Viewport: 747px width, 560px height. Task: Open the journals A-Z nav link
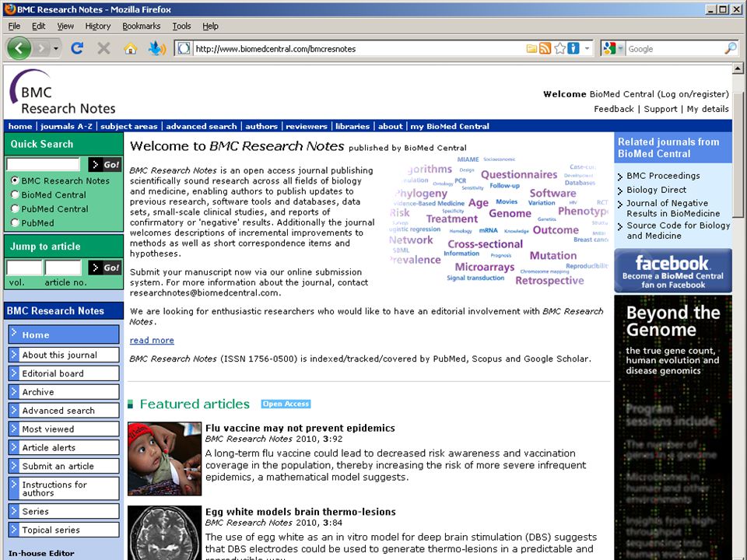(x=66, y=126)
